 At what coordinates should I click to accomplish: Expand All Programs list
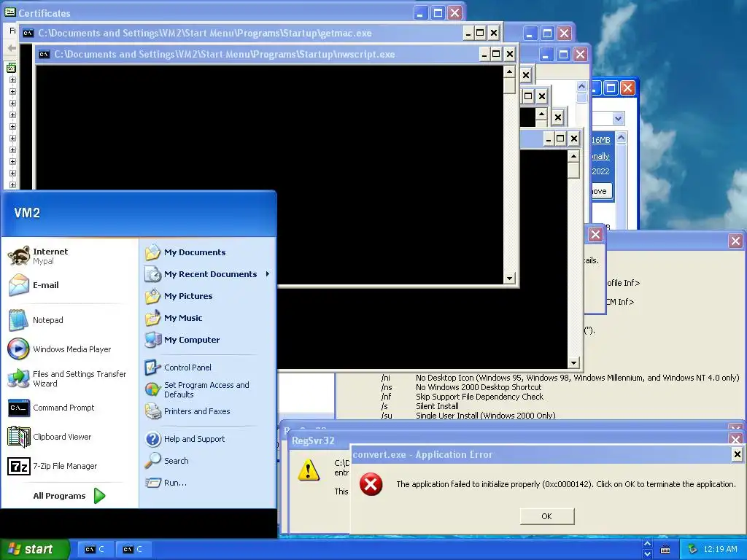pyautogui.click(x=69, y=496)
